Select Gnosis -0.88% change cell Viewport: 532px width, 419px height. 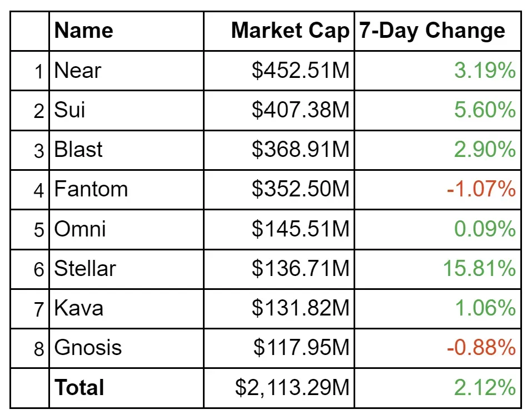point(481,348)
